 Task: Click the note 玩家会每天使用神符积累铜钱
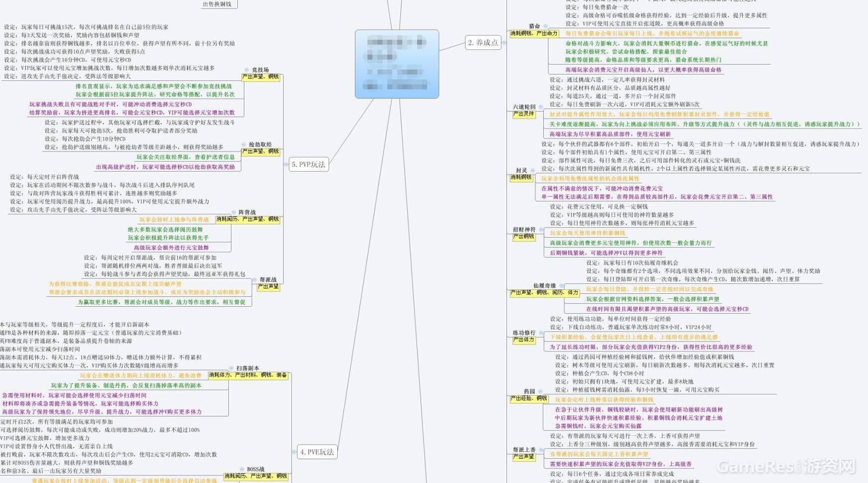coord(587,233)
